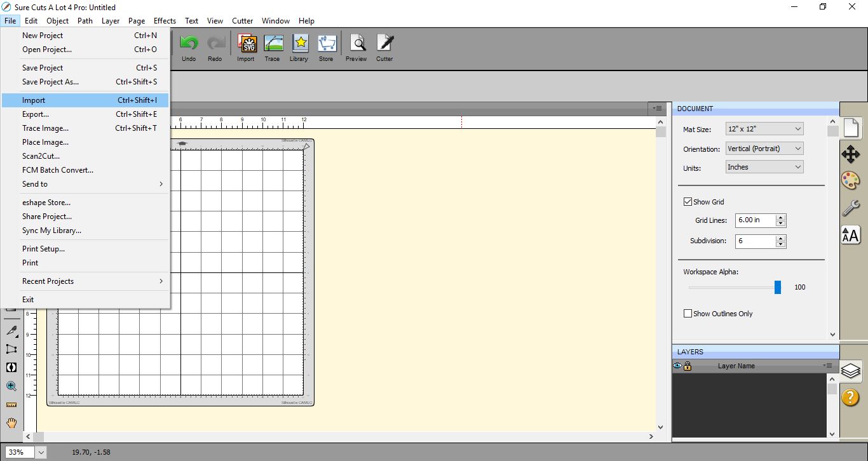This screenshot has width=868, height=461.
Task: Choose New Project from the File menu
Action: click(85, 36)
